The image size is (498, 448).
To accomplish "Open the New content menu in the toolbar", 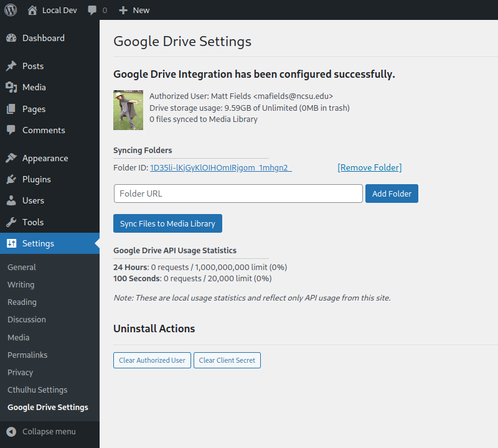I will click(133, 10).
